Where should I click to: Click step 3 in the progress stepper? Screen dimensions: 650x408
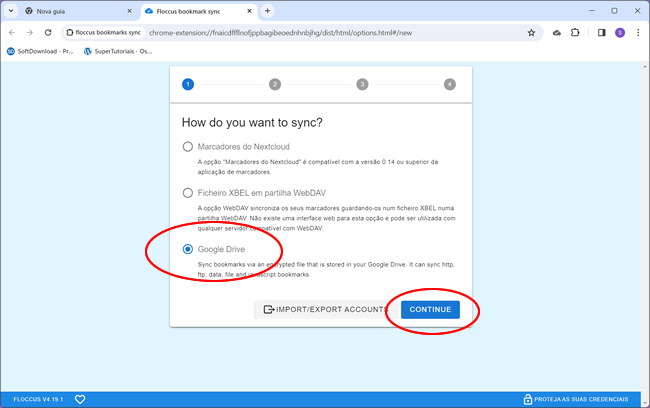click(362, 84)
